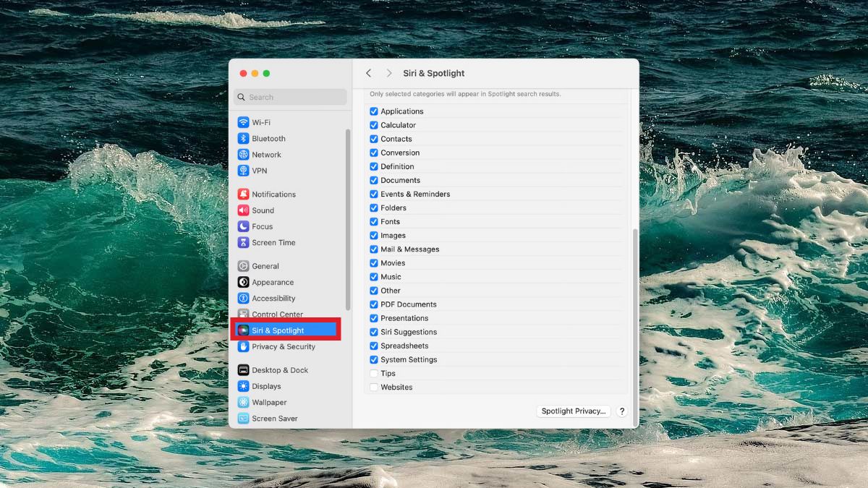
Task: Click the Wi-Fi icon in sidebar
Action: (x=244, y=122)
